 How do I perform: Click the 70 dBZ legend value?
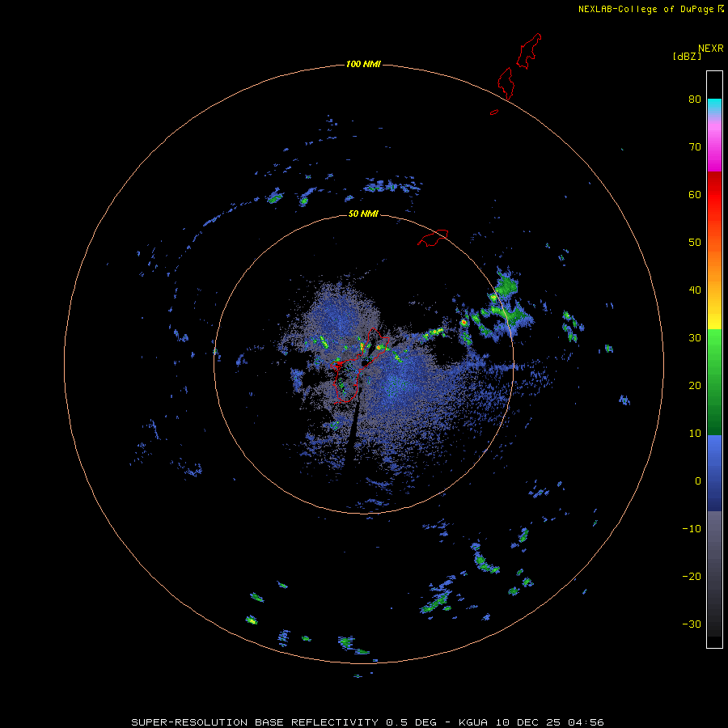(695, 147)
